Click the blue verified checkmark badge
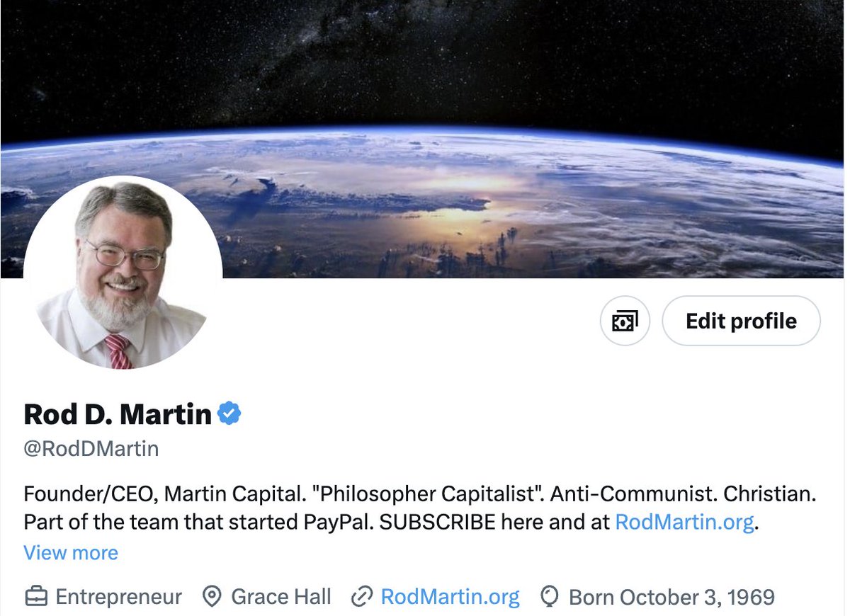850x616 pixels. [229, 413]
